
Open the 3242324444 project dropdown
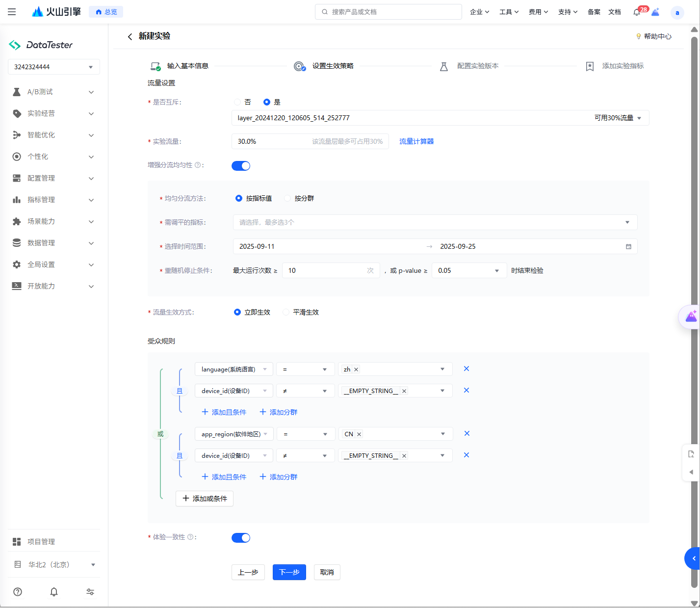54,67
